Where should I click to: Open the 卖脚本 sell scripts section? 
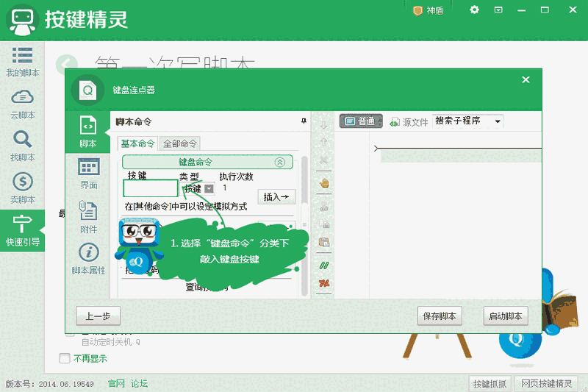23,188
